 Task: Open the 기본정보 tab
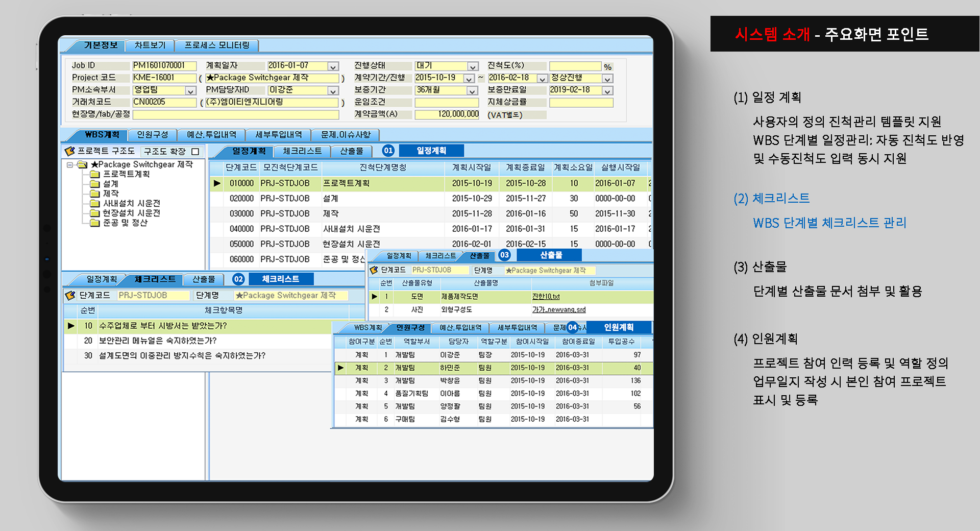tap(101, 45)
